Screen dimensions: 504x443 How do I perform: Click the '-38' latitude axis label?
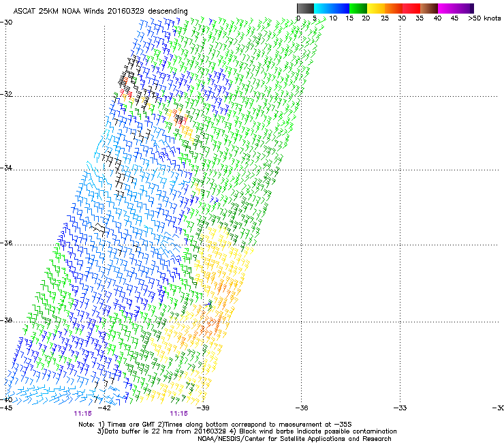coord(6,320)
